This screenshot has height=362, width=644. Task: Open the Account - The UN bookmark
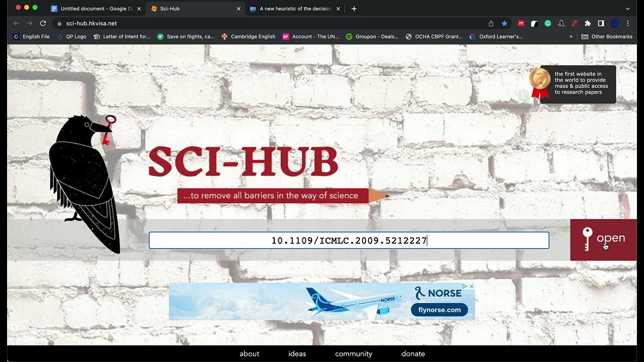click(310, 37)
